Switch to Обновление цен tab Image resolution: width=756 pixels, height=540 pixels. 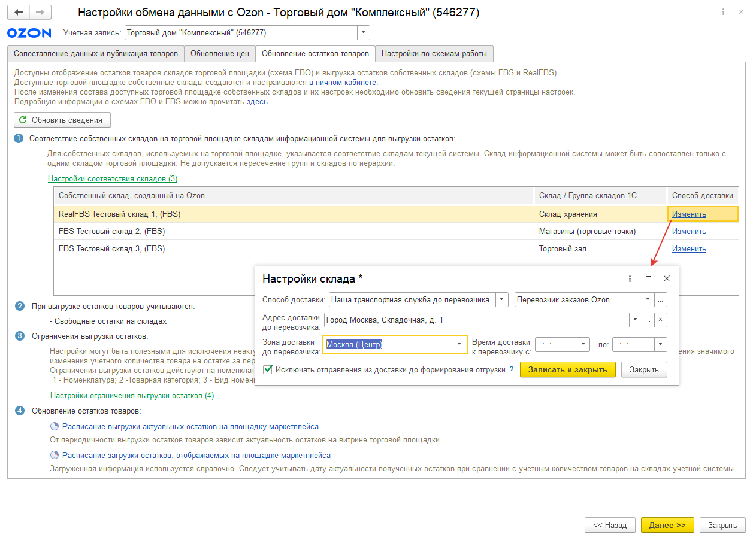tap(219, 54)
